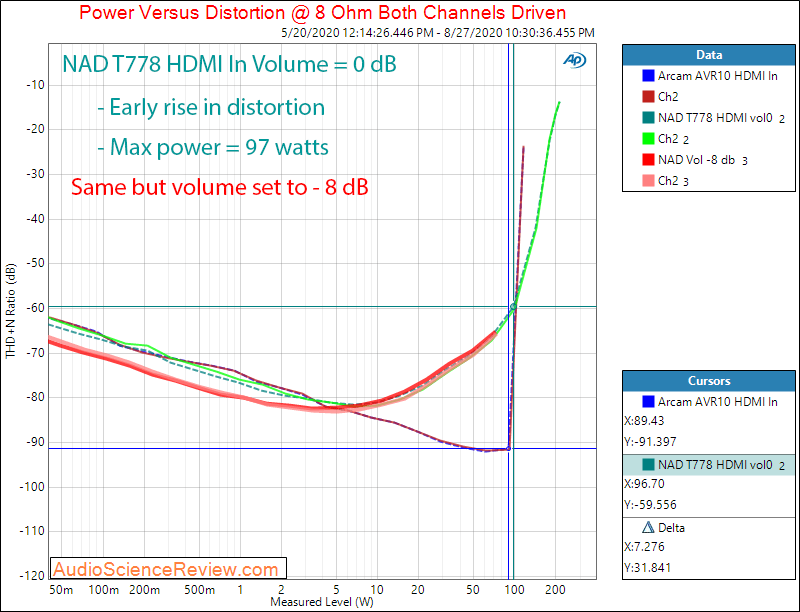Screen dimensions: 800x612
Task: Click the Audio Precision AP logo
Action: 574,60
